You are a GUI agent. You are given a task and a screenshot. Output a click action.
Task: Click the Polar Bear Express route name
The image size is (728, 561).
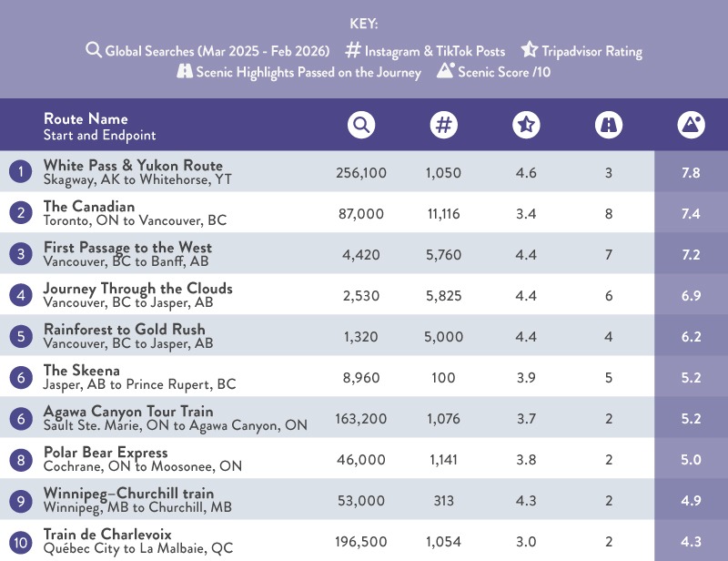point(106,453)
